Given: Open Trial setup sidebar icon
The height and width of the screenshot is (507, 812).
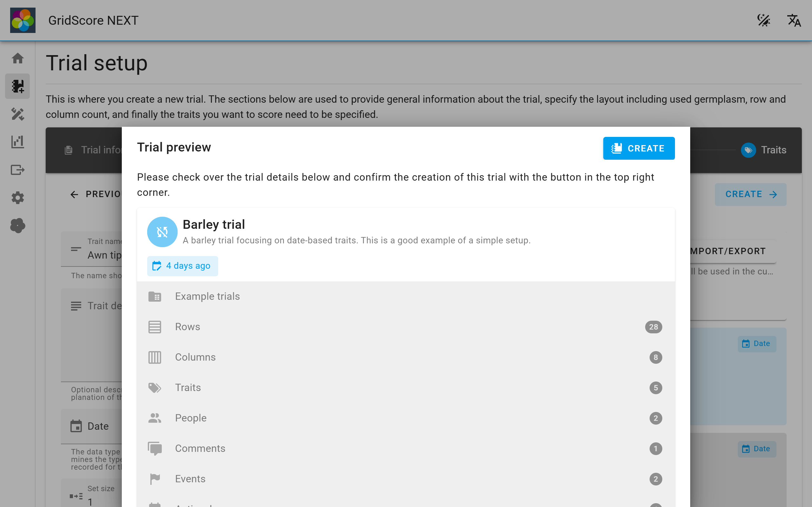Looking at the screenshot, I should pyautogui.click(x=17, y=86).
